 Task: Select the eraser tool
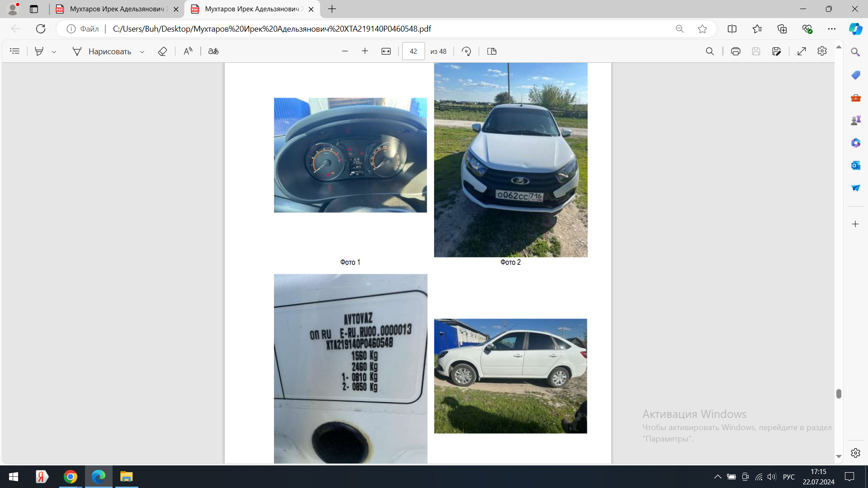(x=162, y=52)
